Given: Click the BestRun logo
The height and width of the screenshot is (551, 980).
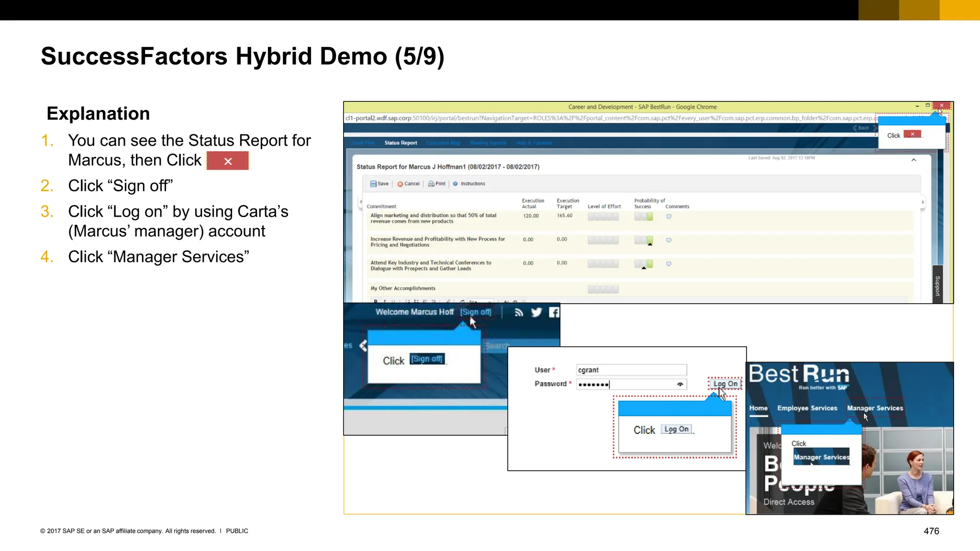Looking at the screenshot, I should [799, 376].
